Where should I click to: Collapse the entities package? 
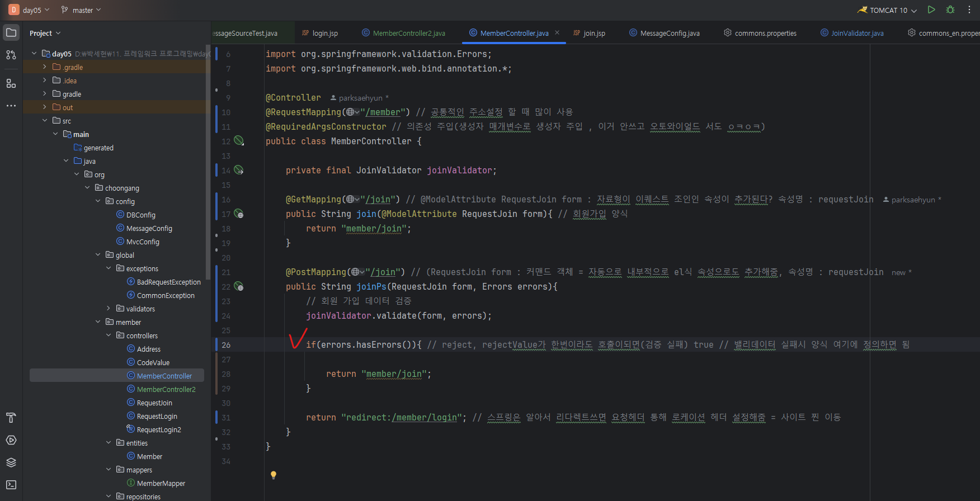pos(109,443)
